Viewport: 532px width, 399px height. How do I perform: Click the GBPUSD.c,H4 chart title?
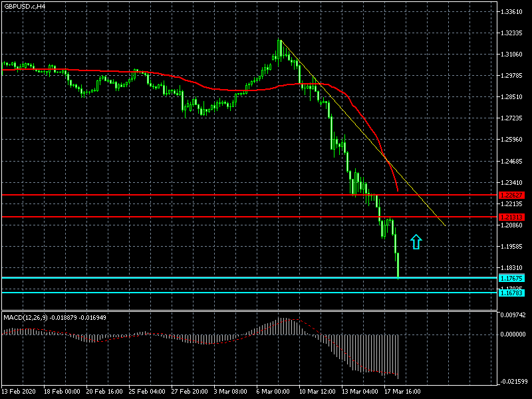pyautogui.click(x=25, y=6)
